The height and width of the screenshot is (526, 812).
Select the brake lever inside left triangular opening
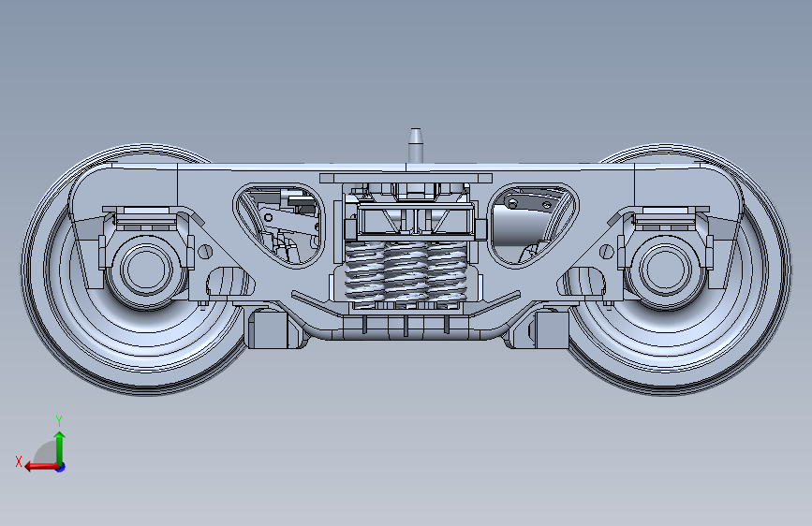coord(288,222)
